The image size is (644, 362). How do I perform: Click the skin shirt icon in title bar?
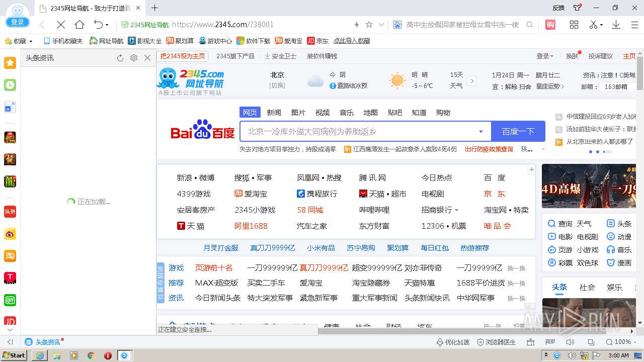pos(577,8)
